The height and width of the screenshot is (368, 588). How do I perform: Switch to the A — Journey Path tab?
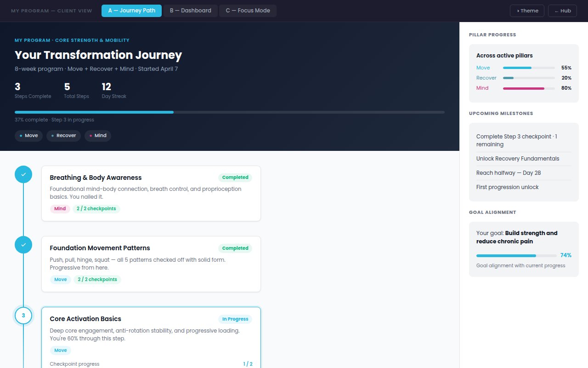(131, 11)
